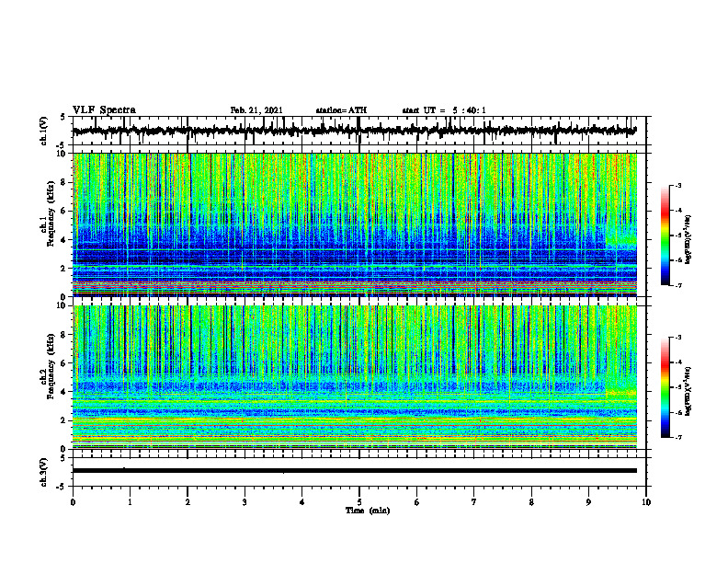The height and width of the screenshot is (563, 728).
Task: Click the 'ch.3(V)' waveform axis label
Action: [x=44, y=472]
